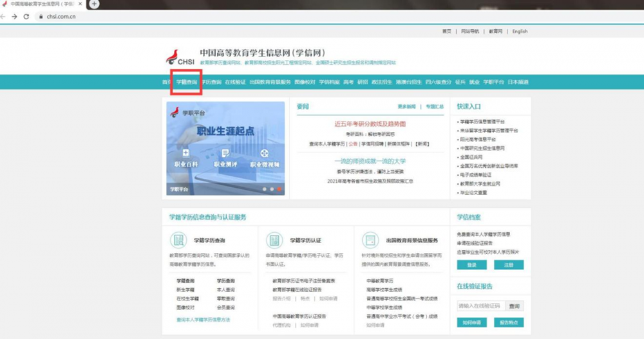Click the 学籍学历查询 section icon
644x339 pixels.
pyautogui.click(x=178, y=240)
